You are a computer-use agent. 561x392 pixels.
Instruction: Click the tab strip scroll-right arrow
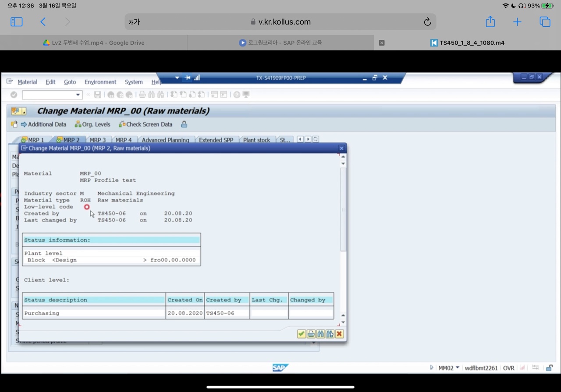308,139
